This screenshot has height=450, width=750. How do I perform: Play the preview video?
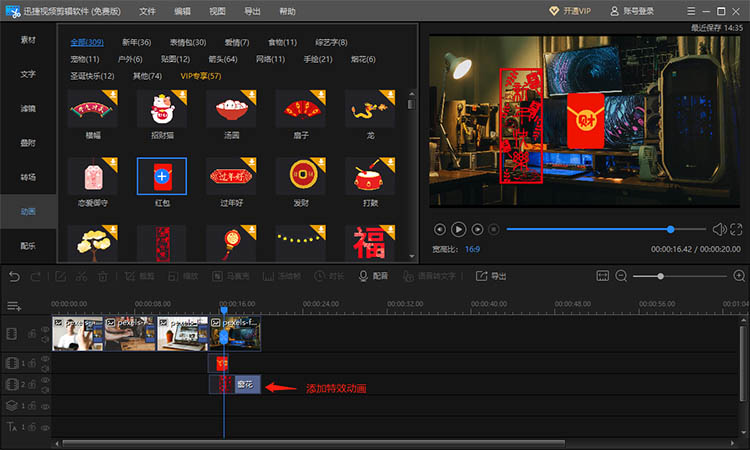pos(458,230)
